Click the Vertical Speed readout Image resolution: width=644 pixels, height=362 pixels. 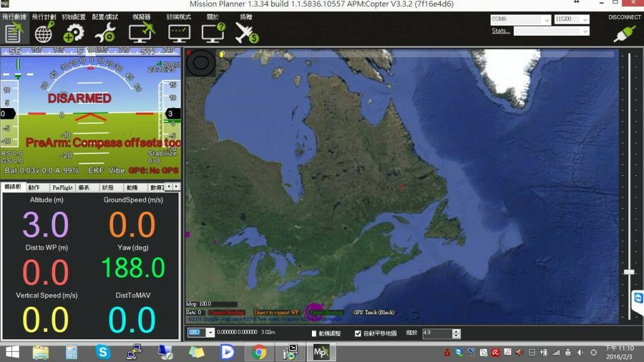[45, 319]
